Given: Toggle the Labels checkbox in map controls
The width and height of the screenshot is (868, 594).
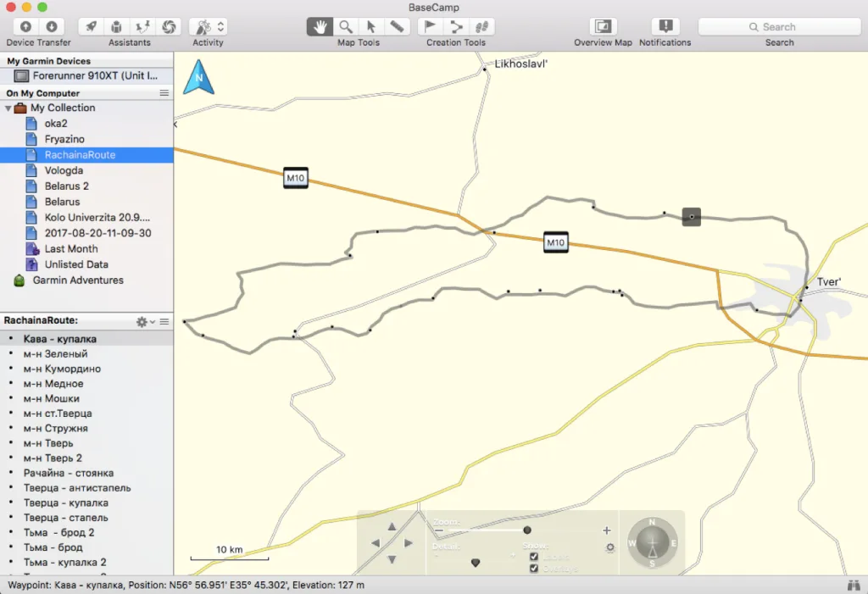Looking at the screenshot, I should tap(534, 557).
